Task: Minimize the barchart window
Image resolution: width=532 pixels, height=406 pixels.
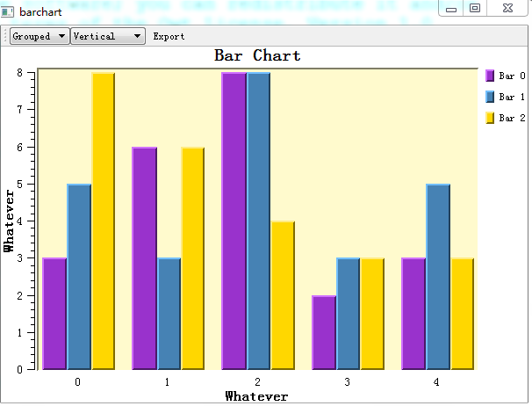Action: (451, 9)
